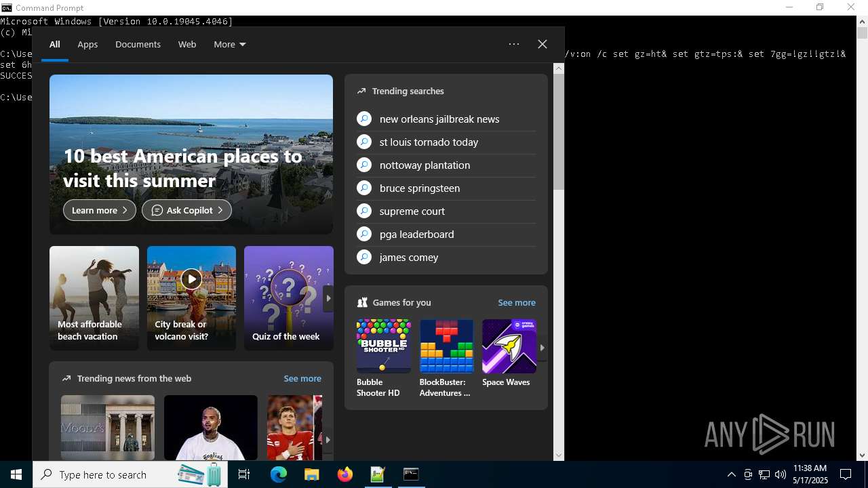Select the Web search tab
Viewport: 868px width, 488px height.
coord(187,45)
